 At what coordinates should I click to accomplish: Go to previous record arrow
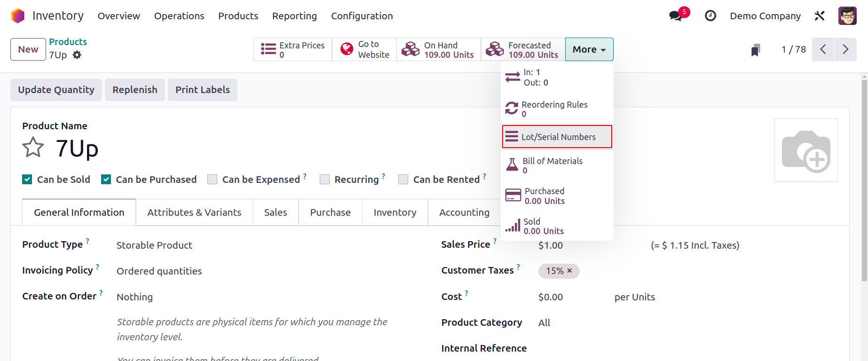pyautogui.click(x=823, y=49)
